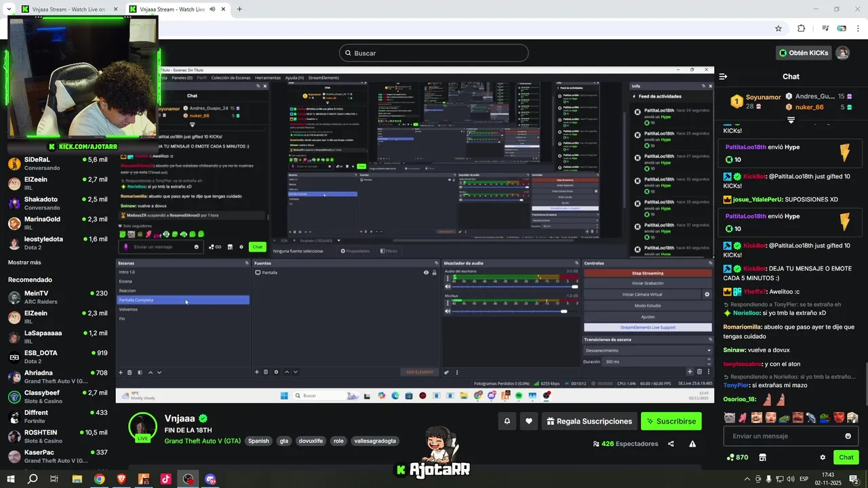
Task: Open Windows taskbar search
Action: click(x=32, y=479)
